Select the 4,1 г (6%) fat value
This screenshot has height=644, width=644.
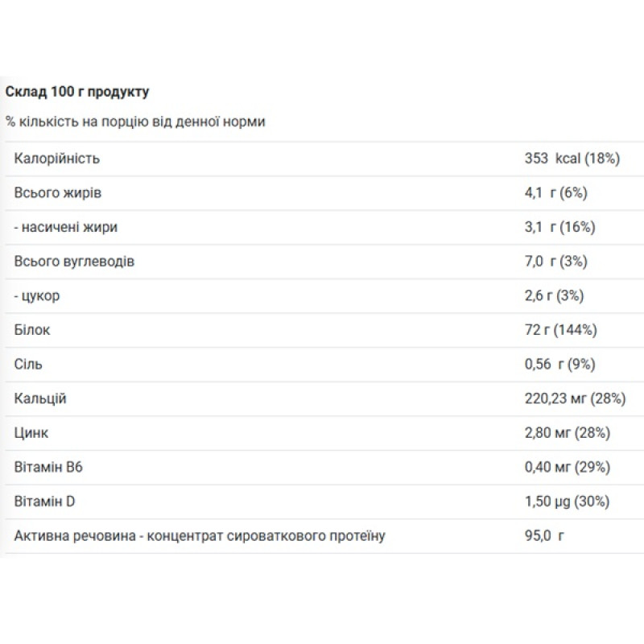tap(556, 192)
